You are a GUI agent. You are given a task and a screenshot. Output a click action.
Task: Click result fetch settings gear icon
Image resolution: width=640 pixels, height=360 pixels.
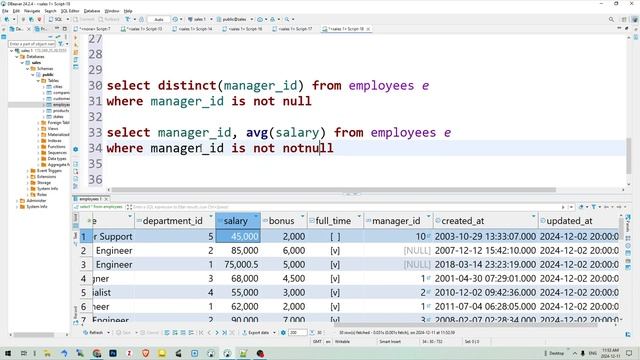pos(283,333)
